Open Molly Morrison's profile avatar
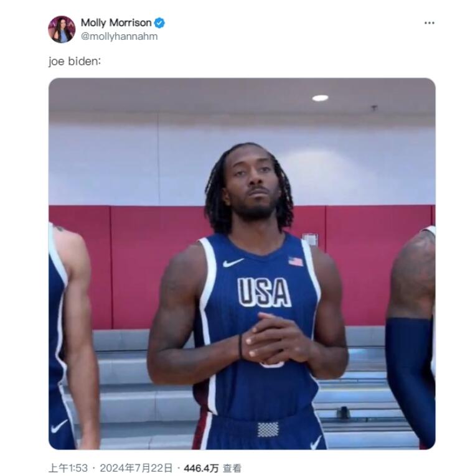The height and width of the screenshot is (476, 465). pos(62,29)
